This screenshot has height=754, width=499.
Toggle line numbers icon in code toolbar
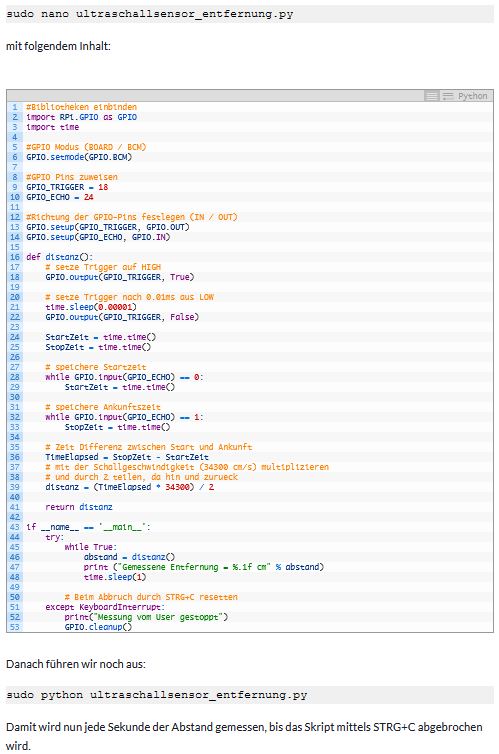(432, 96)
